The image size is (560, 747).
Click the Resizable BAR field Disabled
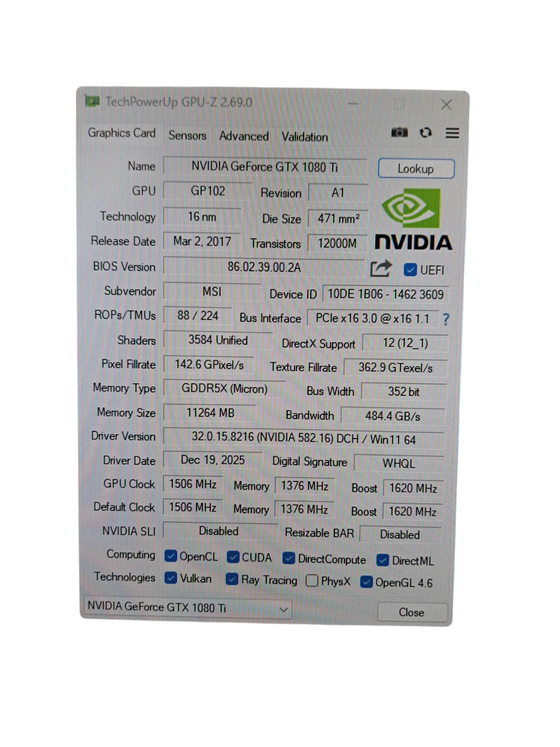tap(400, 534)
